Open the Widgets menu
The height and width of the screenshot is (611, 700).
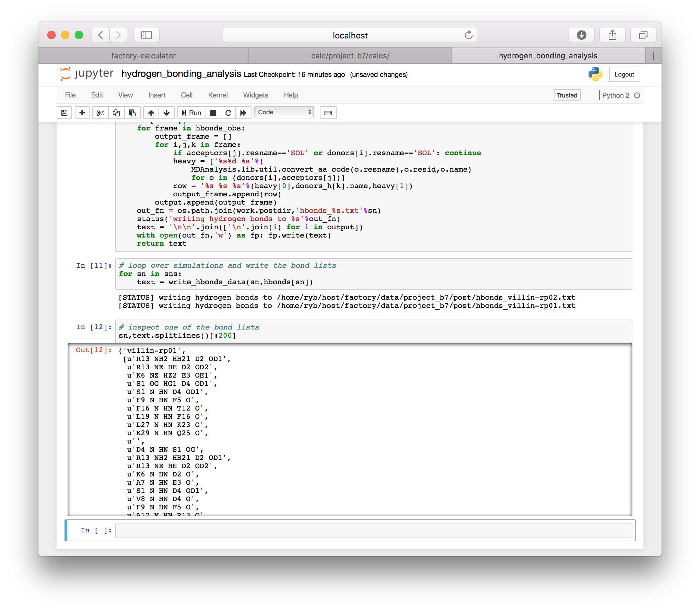pyautogui.click(x=256, y=95)
